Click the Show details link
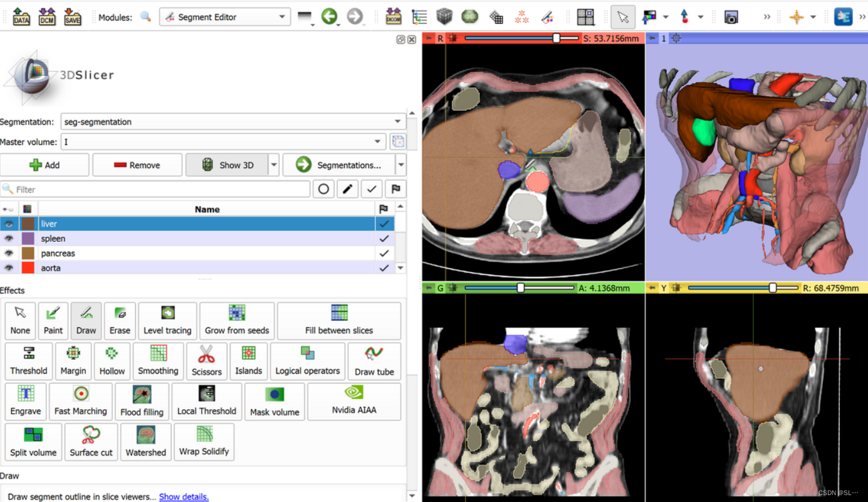The height and width of the screenshot is (502, 868). pos(183,496)
